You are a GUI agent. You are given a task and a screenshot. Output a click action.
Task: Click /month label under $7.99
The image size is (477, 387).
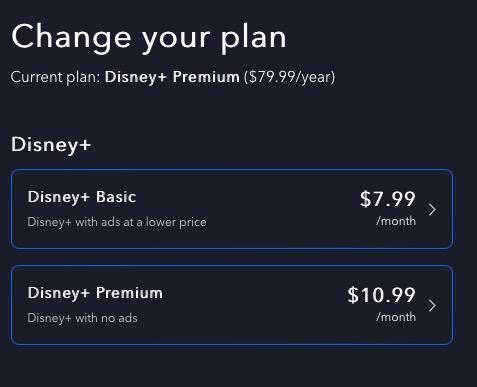396,221
